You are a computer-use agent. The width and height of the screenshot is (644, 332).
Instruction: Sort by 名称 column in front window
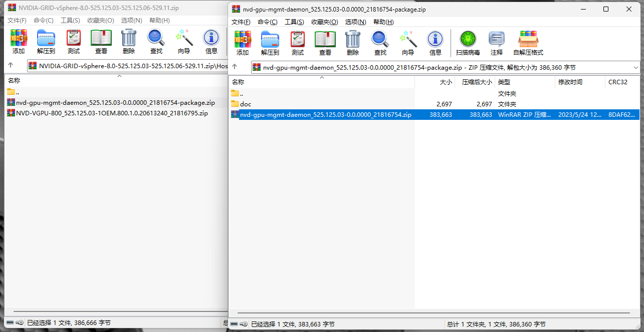coord(322,82)
